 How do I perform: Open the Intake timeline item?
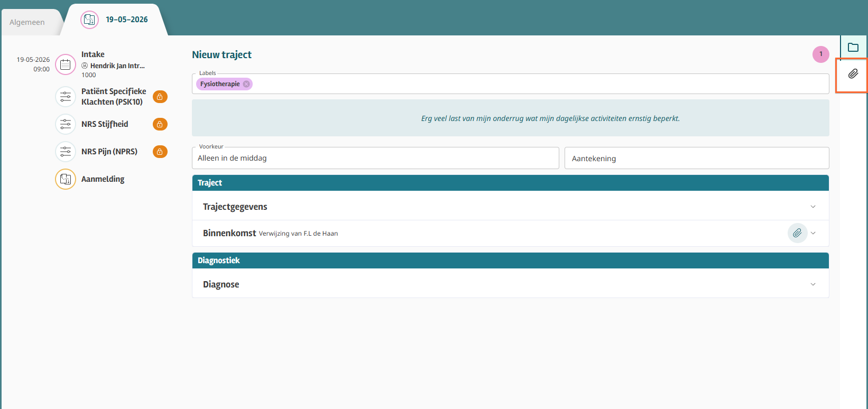(93, 54)
